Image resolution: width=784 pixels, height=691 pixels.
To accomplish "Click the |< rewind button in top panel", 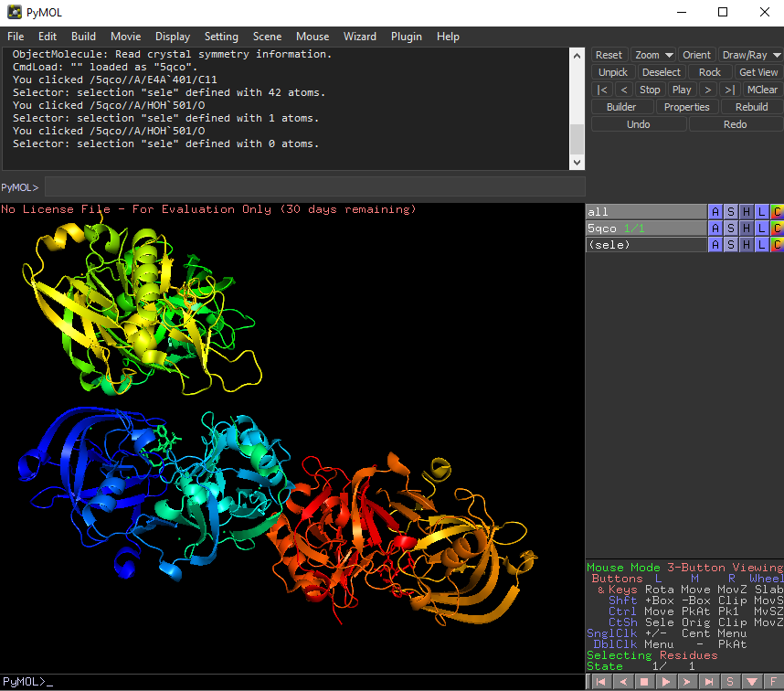I will pos(602,90).
